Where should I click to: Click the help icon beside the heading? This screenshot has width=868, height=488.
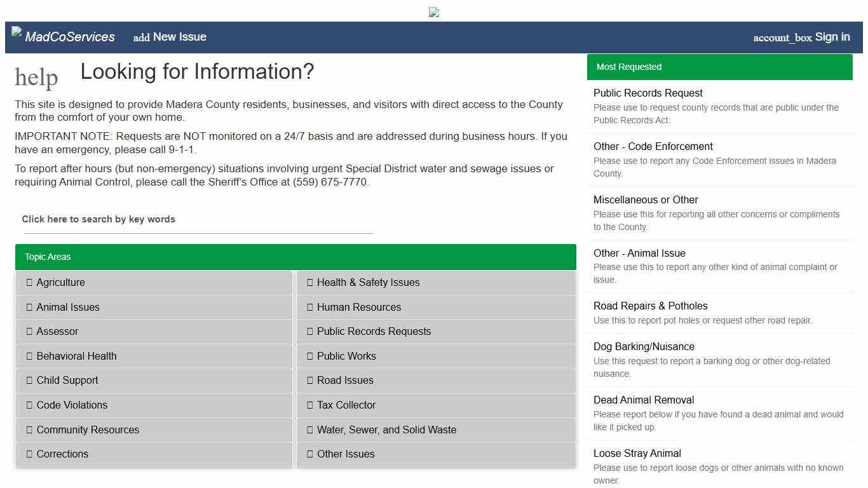(x=36, y=77)
